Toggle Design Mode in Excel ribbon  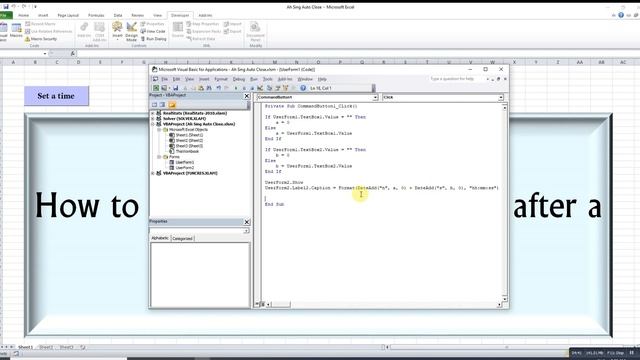click(131, 31)
